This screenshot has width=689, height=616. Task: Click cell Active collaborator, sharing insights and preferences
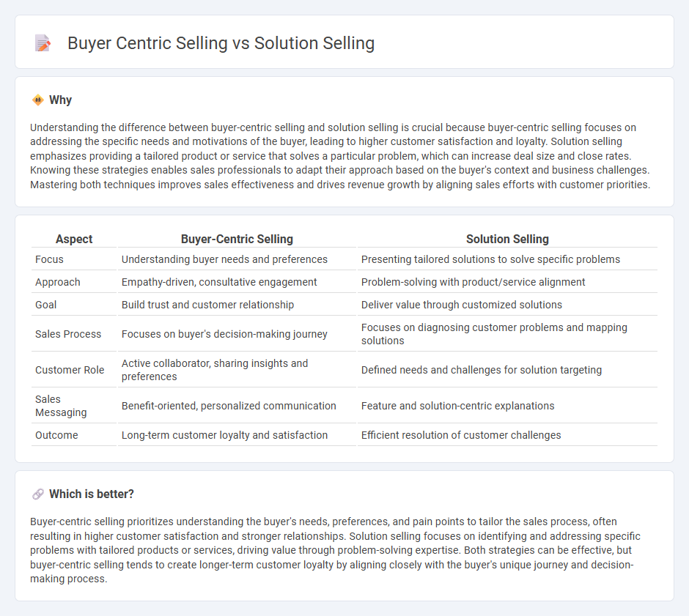click(x=237, y=370)
